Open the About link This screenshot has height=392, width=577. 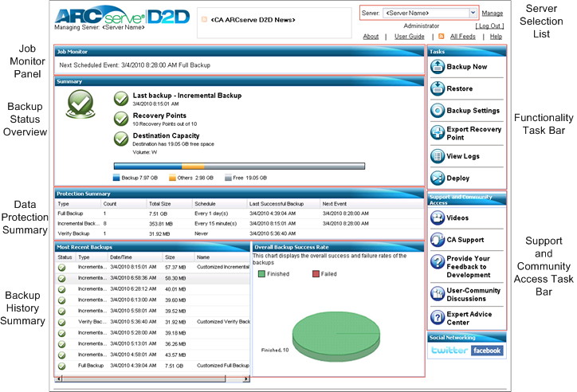[x=371, y=37]
